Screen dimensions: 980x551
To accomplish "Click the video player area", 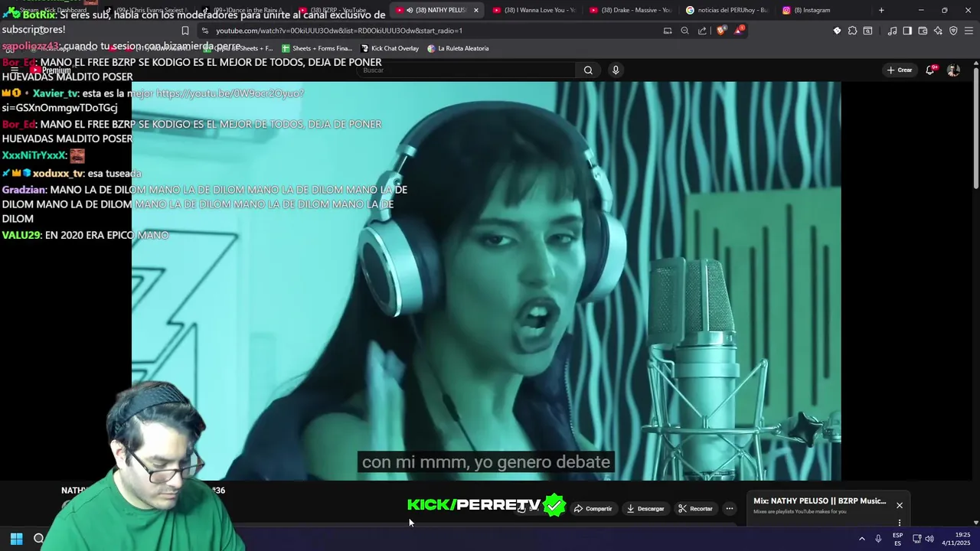I will (x=486, y=281).
